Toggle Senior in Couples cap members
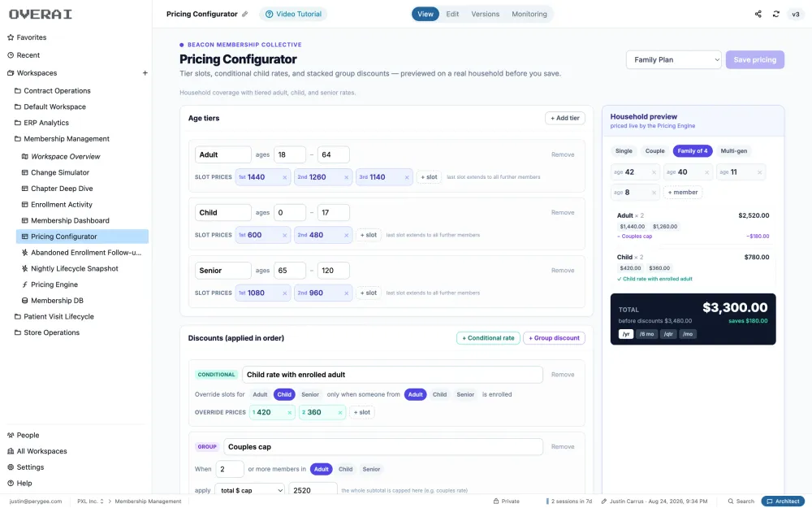 [371, 469]
